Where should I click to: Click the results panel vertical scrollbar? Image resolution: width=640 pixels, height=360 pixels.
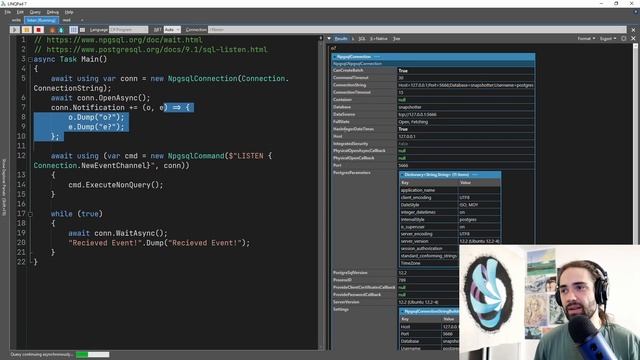coord(636,143)
